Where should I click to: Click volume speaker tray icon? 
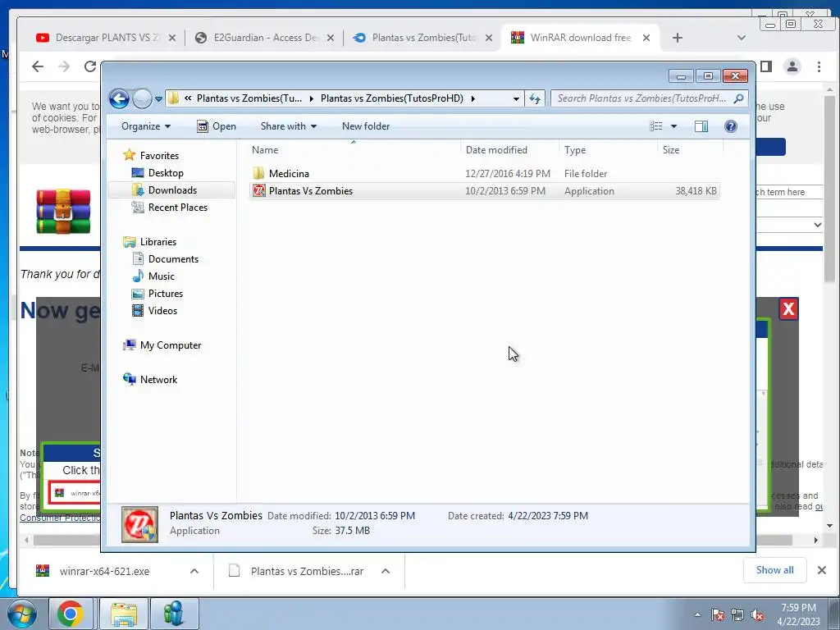point(757,615)
